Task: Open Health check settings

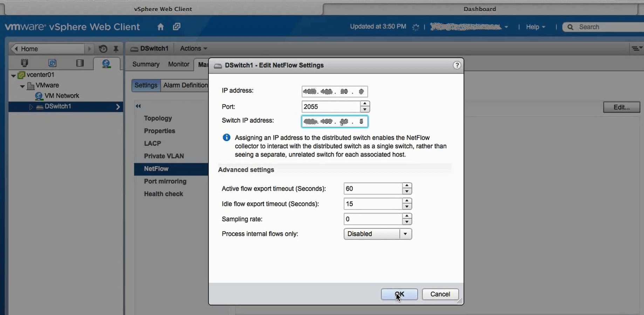Action: coord(163,194)
